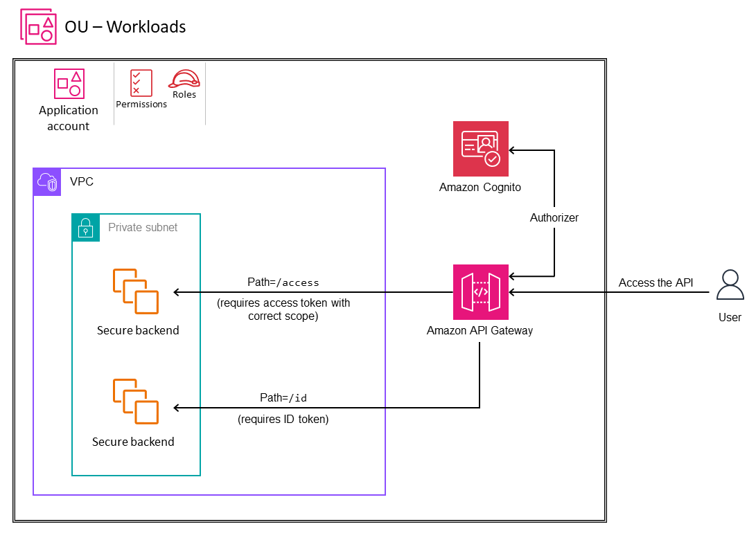Select the User person icon
This screenshot has width=756, height=540.
[730, 285]
